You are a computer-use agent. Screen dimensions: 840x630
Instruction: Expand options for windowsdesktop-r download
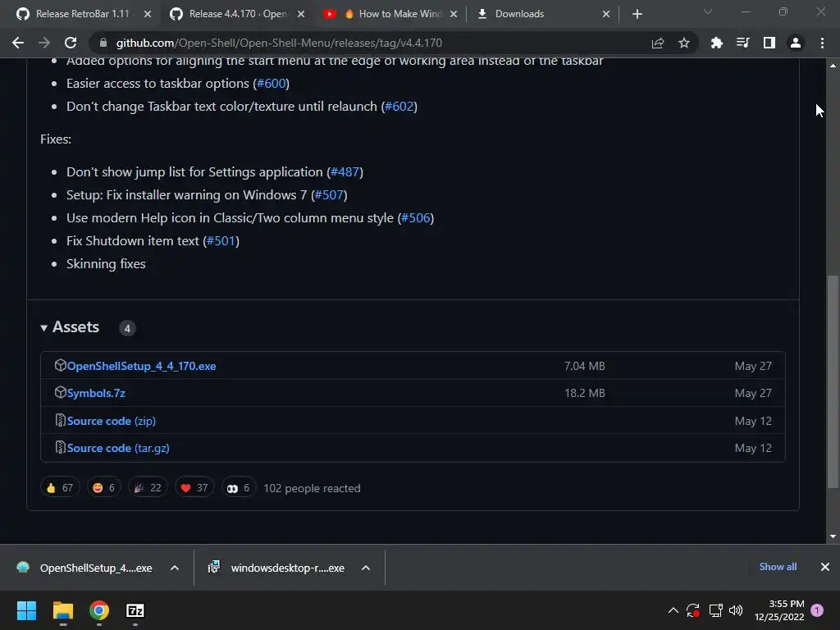pyautogui.click(x=366, y=568)
